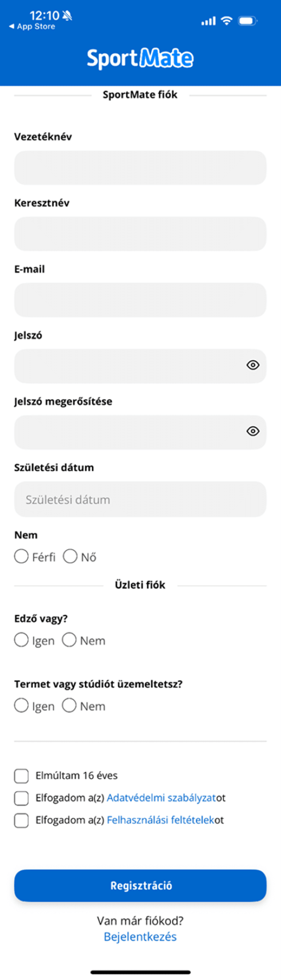The image size is (281, 980).
Task: Tick the Felhasználási feltételek acceptance checkbox
Action: coord(22,821)
